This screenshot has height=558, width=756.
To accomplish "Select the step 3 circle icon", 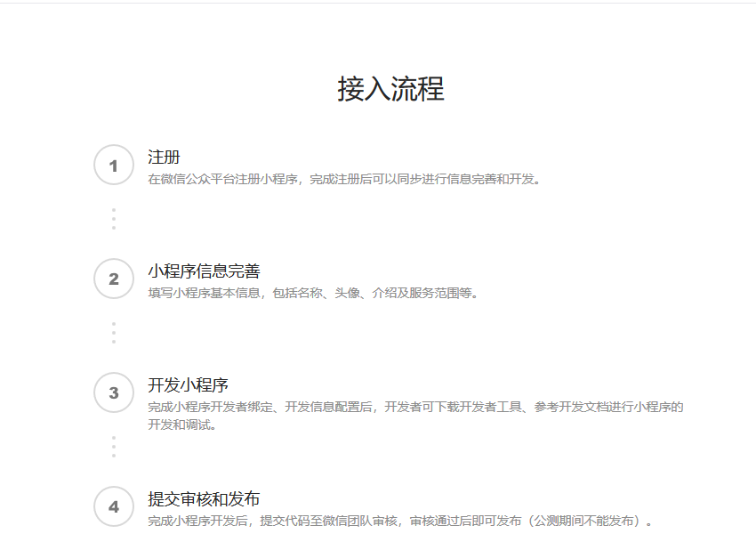I will (113, 392).
